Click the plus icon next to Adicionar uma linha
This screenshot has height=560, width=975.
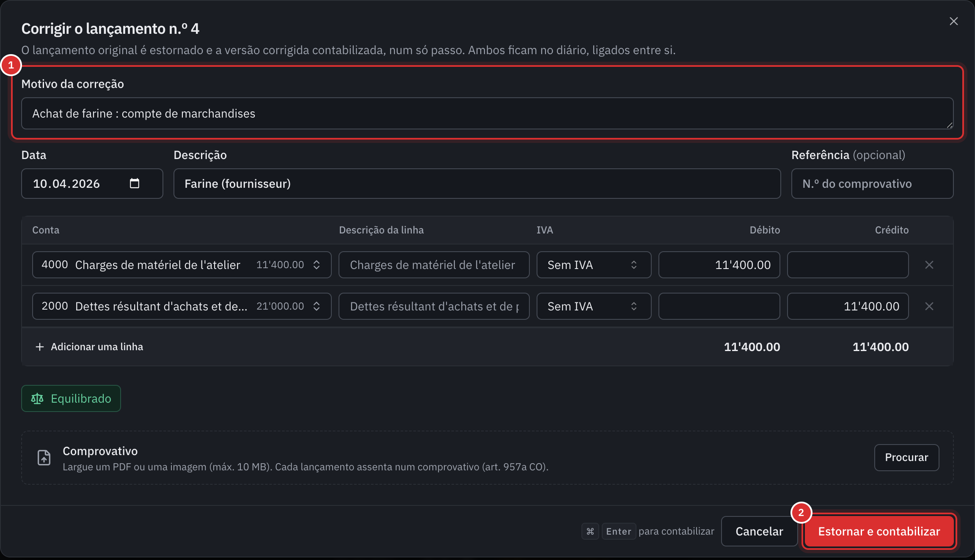pyautogui.click(x=39, y=347)
